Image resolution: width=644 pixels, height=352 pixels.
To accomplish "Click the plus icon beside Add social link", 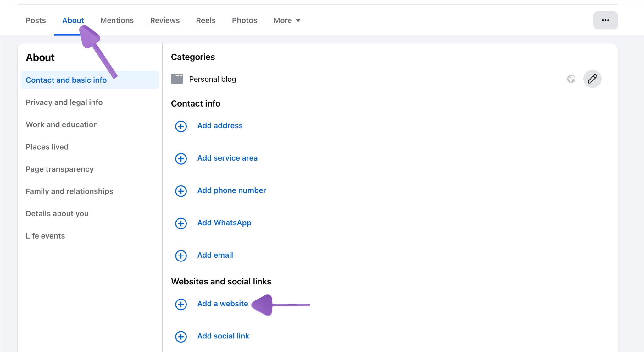I will 181,337.
